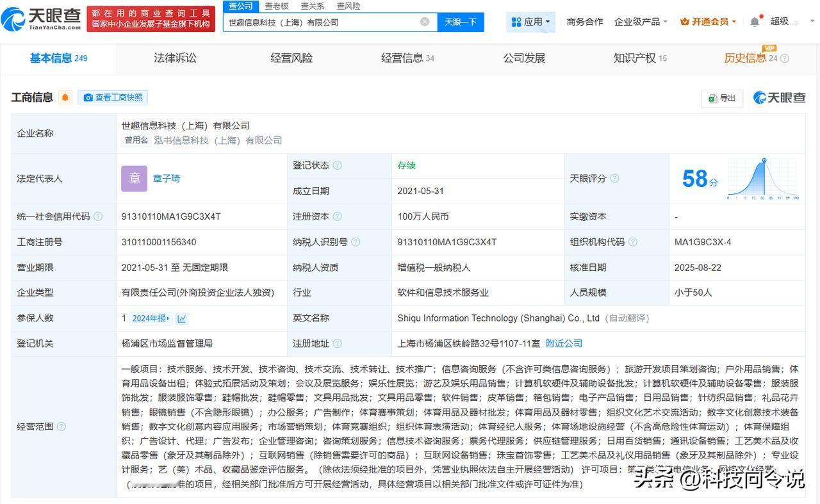Image resolution: width=820 pixels, height=504 pixels.
Task: Switch to the 查关系 search tab
Action: coord(312,6)
